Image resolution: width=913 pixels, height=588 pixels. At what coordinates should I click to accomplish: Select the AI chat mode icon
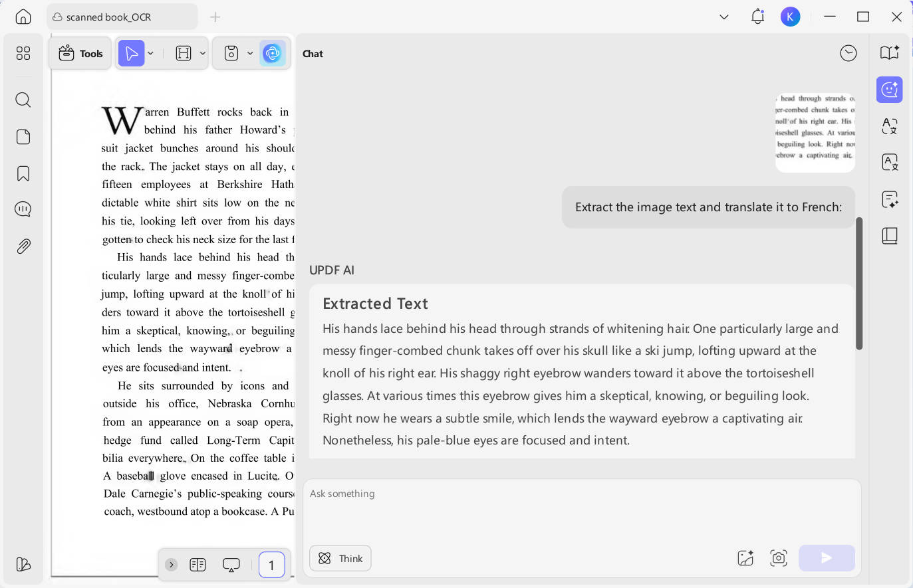tap(890, 89)
